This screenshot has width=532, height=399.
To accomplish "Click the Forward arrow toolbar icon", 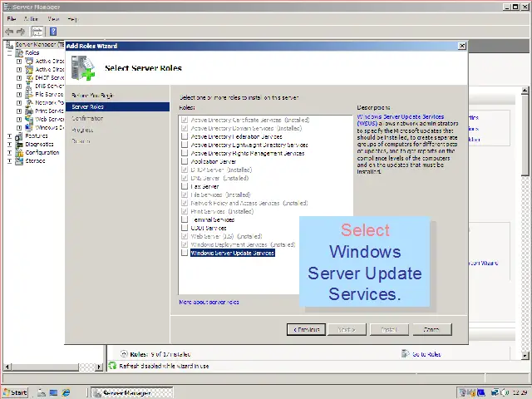I will point(21,32).
